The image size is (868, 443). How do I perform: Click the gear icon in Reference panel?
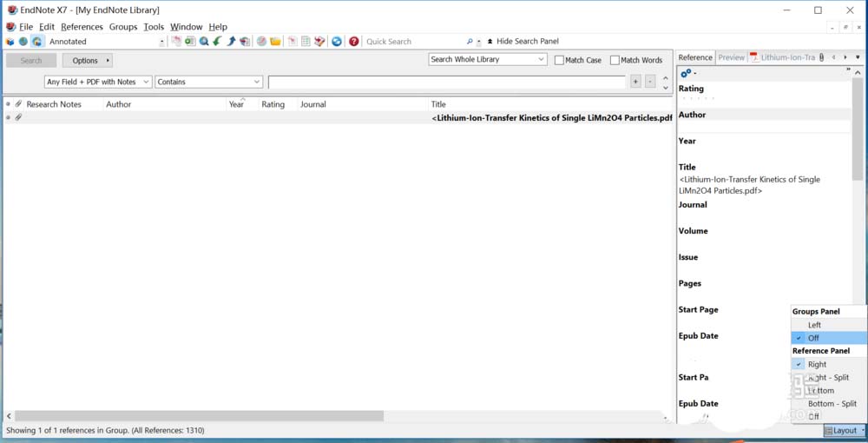tap(685, 73)
